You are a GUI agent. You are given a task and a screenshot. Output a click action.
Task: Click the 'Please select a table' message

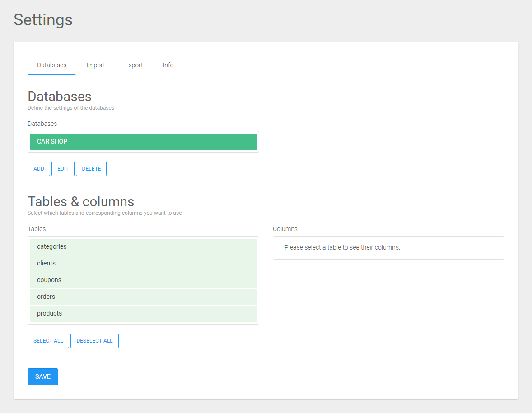click(342, 247)
